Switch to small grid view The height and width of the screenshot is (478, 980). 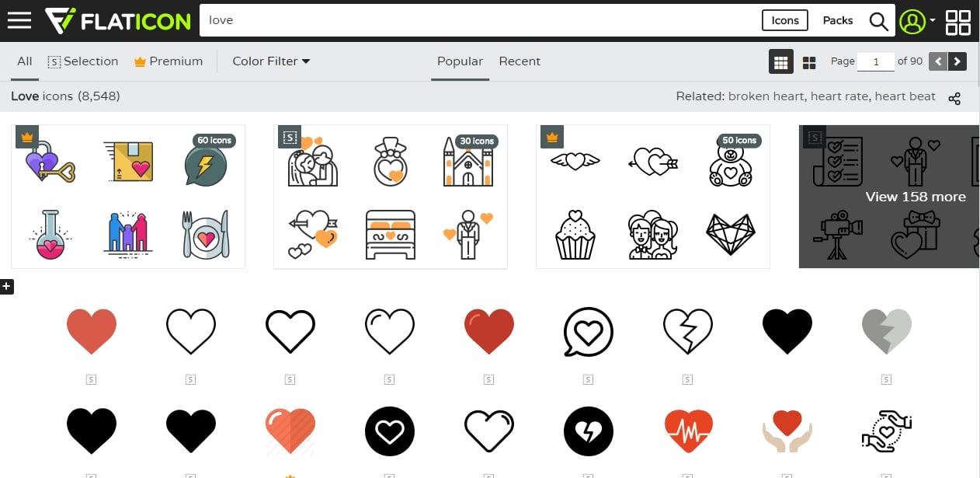[781, 62]
